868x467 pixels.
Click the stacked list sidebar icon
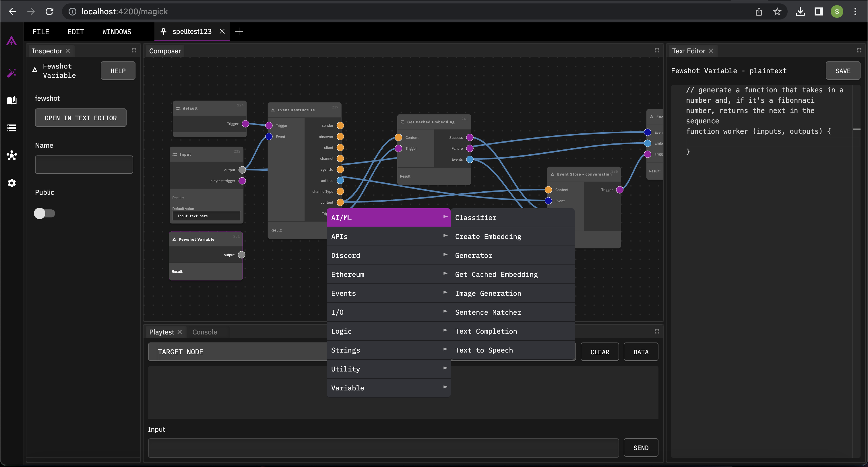(12, 128)
